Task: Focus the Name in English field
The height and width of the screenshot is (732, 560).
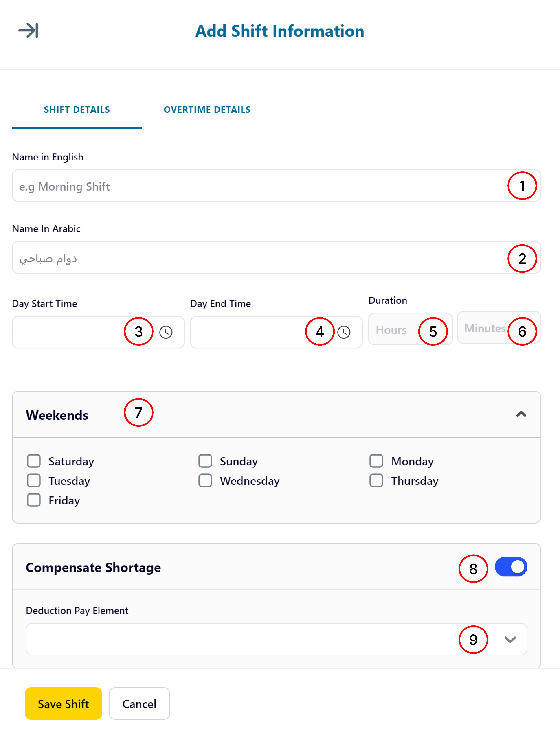Action: click(276, 186)
